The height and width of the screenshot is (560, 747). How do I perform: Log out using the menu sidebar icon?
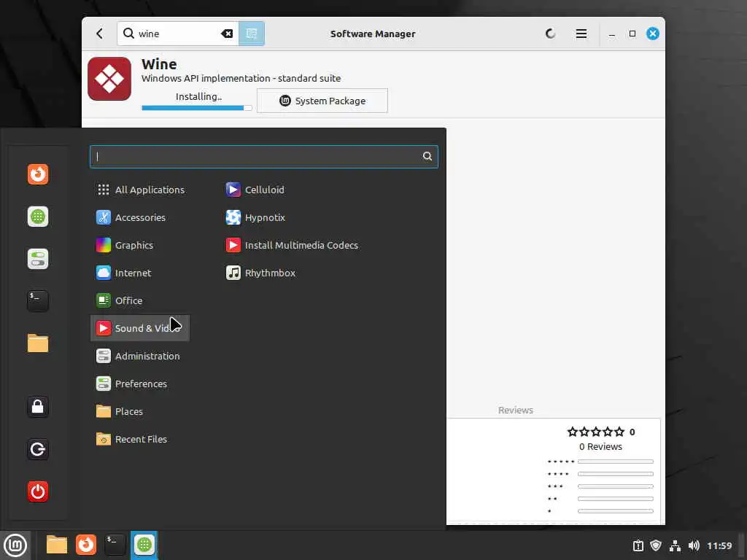pyautogui.click(x=38, y=449)
